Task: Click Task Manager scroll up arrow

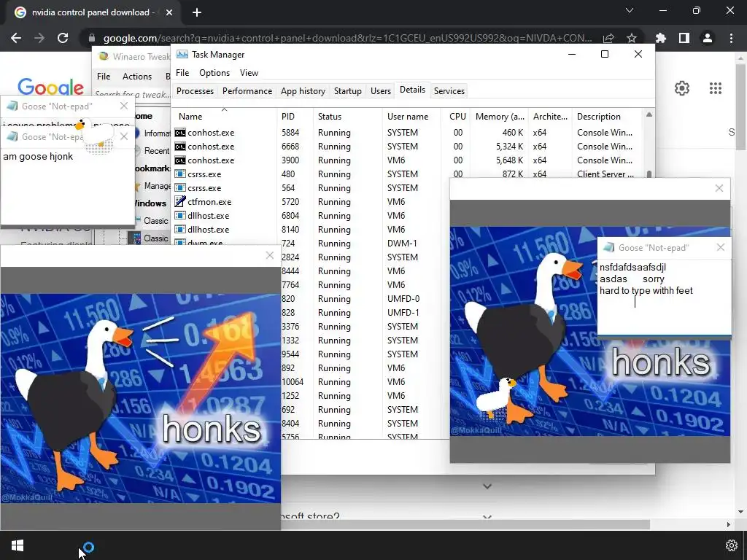Action: coord(649,114)
